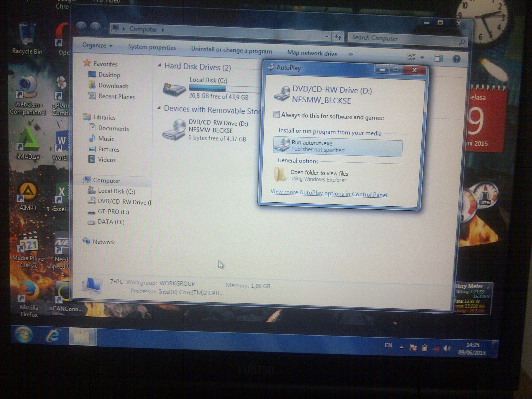Launch Mozilla Firefox desktop shortcut
This screenshot has height=399, width=532.
pos(29,299)
